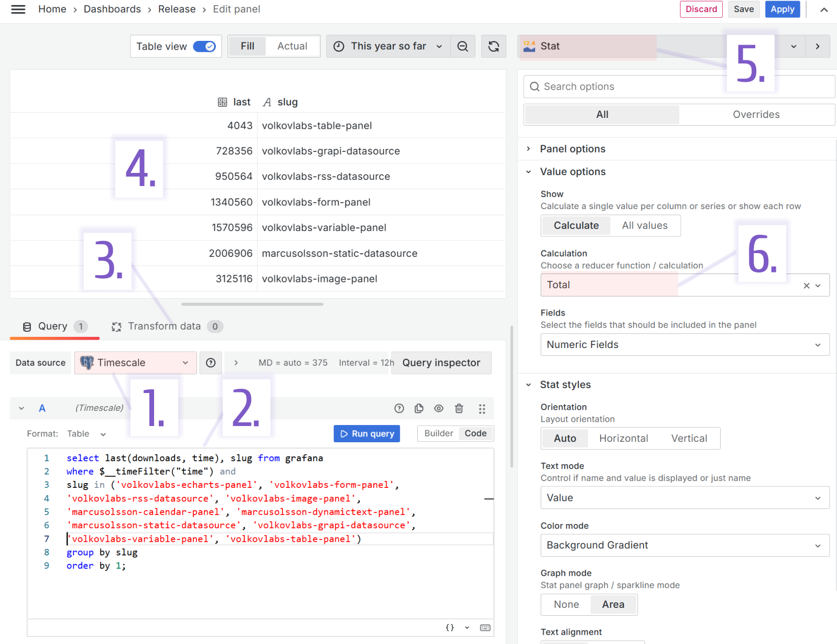Click the format code braces icon
Image resolution: width=837 pixels, height=644 pixels.
pyautogui.click(x=450, y=627)
